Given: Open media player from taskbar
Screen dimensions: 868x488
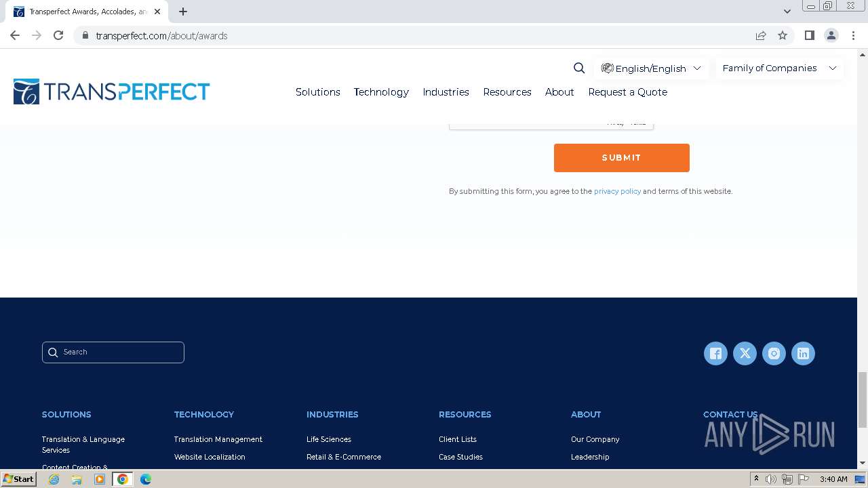Looking at the screenshot, I should click(x=100, y=479).
